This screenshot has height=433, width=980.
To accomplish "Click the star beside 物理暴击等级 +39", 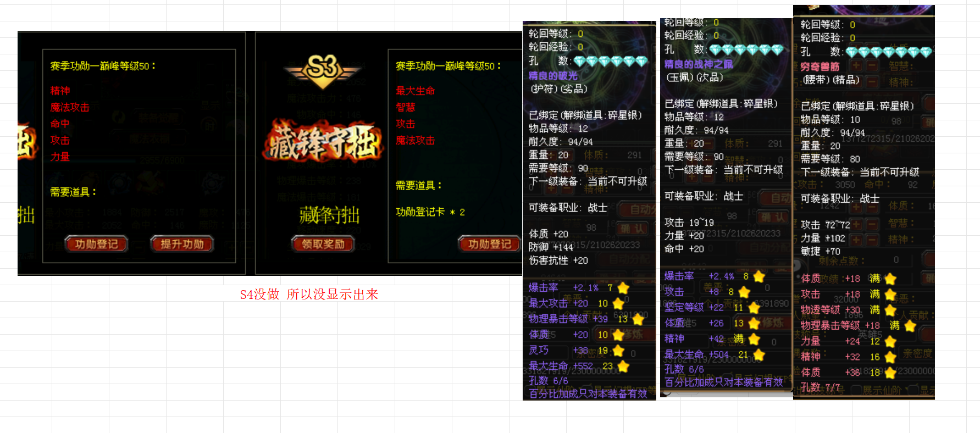I will point(638,319).
